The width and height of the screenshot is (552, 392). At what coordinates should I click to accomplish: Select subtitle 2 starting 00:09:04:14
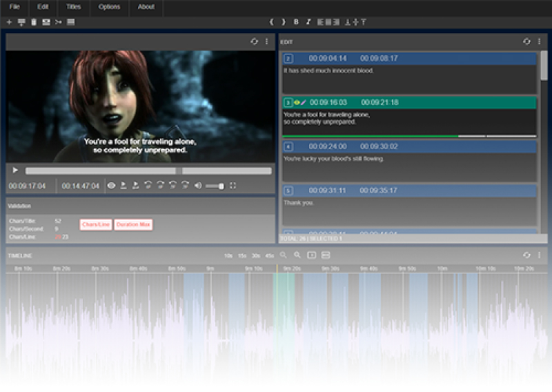(x=409, y=73)
